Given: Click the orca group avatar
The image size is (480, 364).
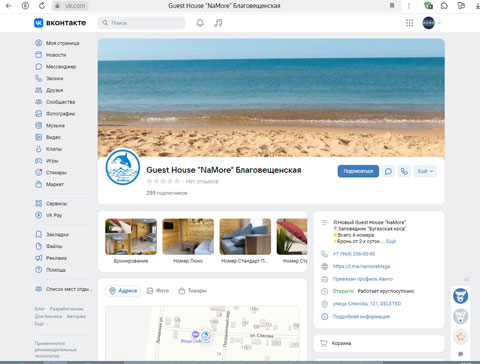Looking at the screenshot, I should tap(122, 167).
